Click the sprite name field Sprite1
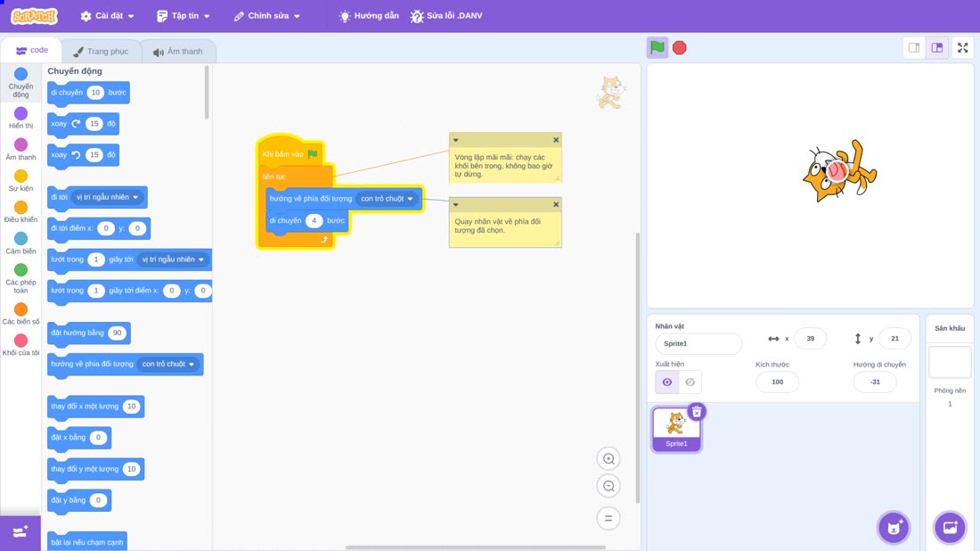This screenshot has width=980, height=551. [x=698, y=343]
